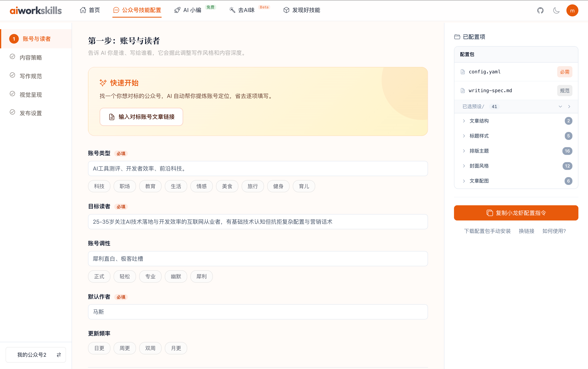588x369 pixels.
Task: Open the GitHub icon link
Action: [x=540, y=10]
